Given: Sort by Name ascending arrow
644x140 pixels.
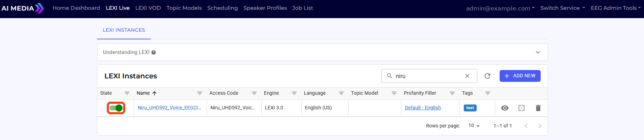Looking at the screenshot, I should click(x=154, y=93).
